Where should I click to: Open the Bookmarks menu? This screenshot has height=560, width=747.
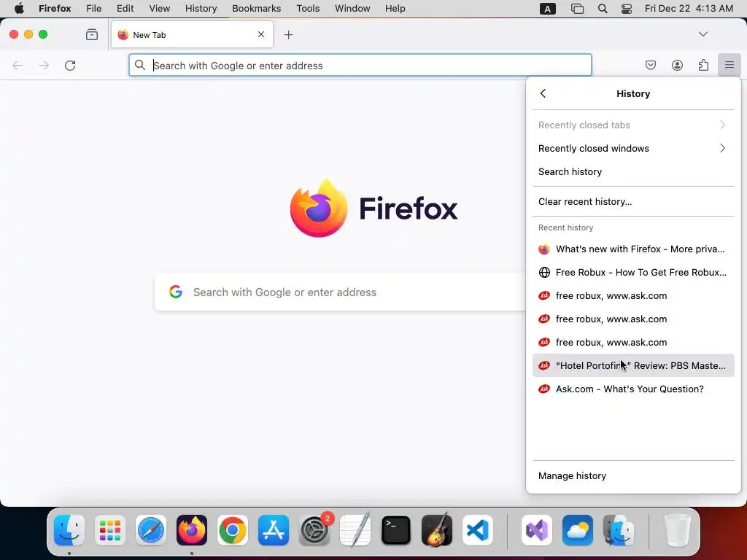click(256, 9)
